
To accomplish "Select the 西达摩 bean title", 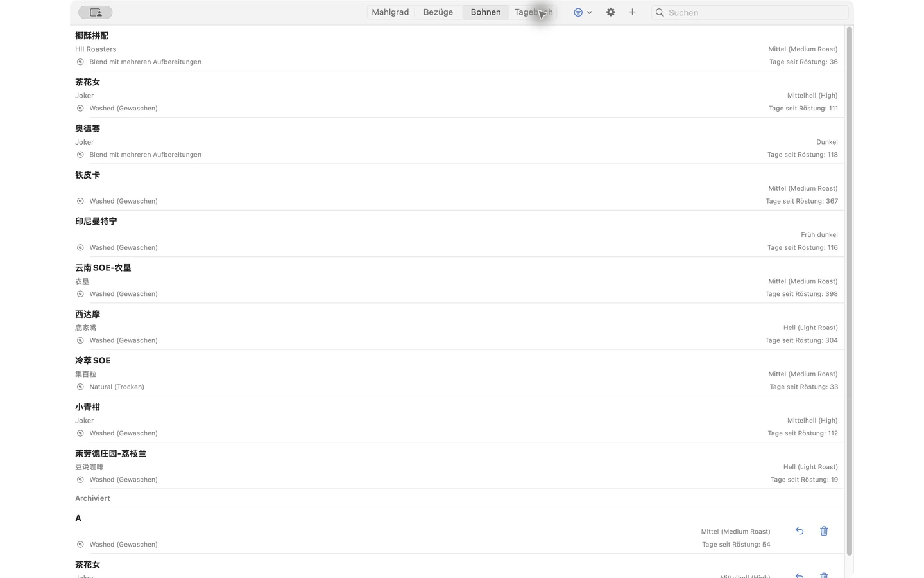I will click(x=87, y=314).
